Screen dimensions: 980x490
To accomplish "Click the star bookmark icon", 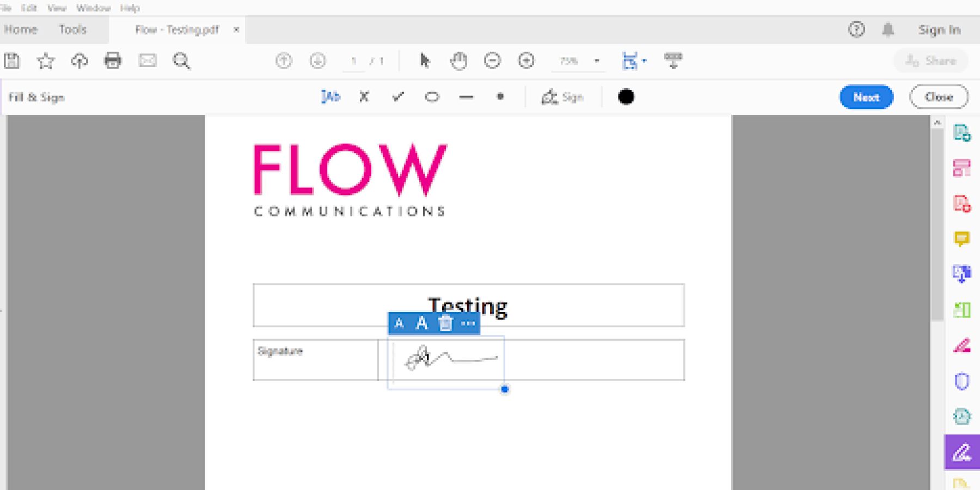I will (46, 61).
